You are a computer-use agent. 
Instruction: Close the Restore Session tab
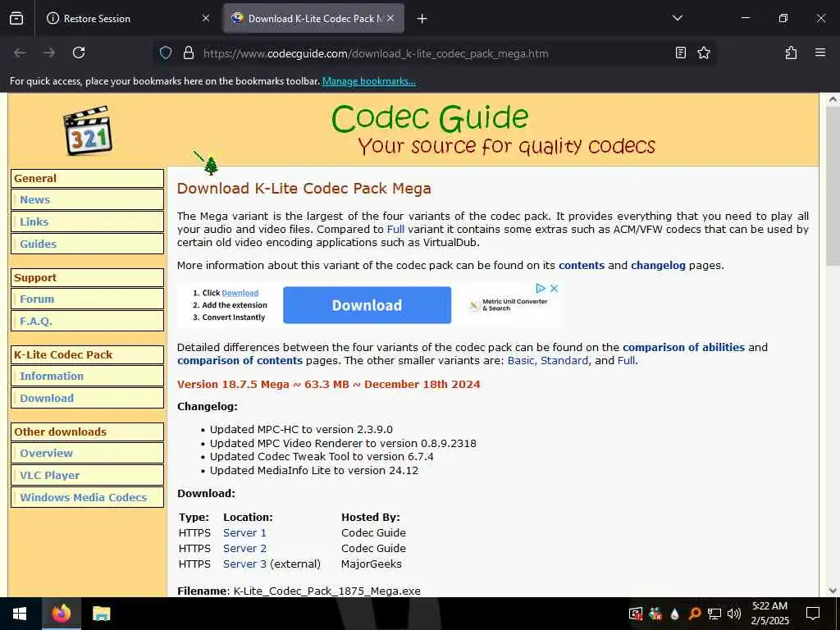pyautogui.click(x=206, y=18)
